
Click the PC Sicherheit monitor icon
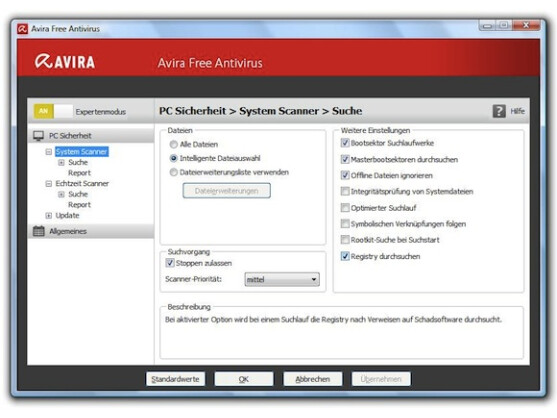click(38, 136)
